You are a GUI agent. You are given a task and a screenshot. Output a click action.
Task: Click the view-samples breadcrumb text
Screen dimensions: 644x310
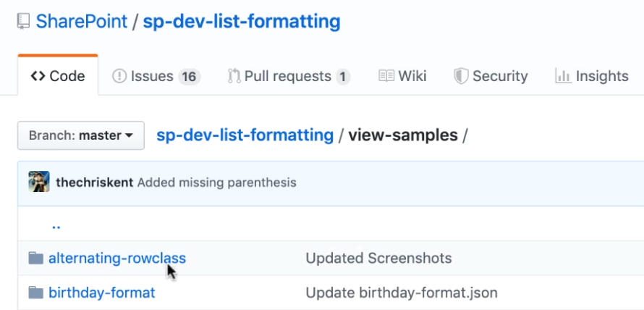pyautogui.click(x=403, y=135)
